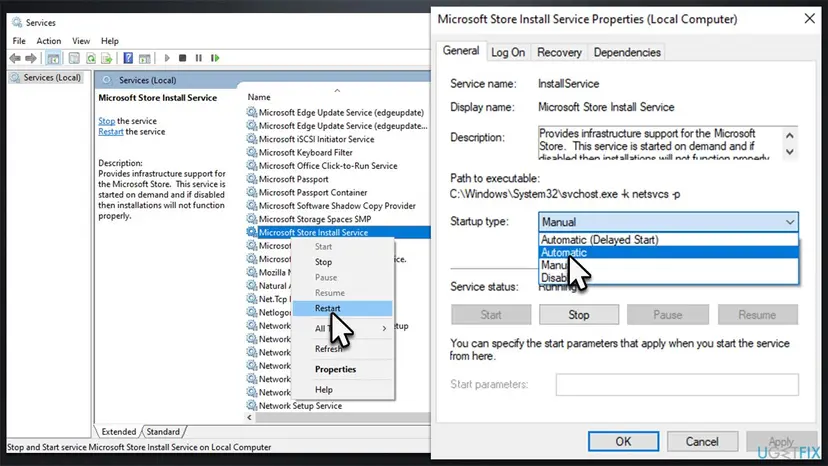828x466 pixels.
Task: Open the Action menu in Services
Action: (49, 41)
